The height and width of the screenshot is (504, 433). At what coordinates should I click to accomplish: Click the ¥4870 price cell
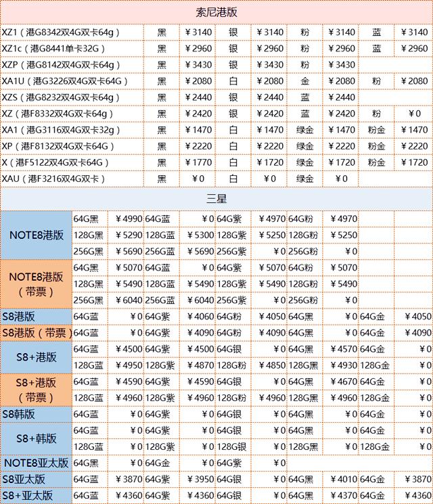coord(198,365)
